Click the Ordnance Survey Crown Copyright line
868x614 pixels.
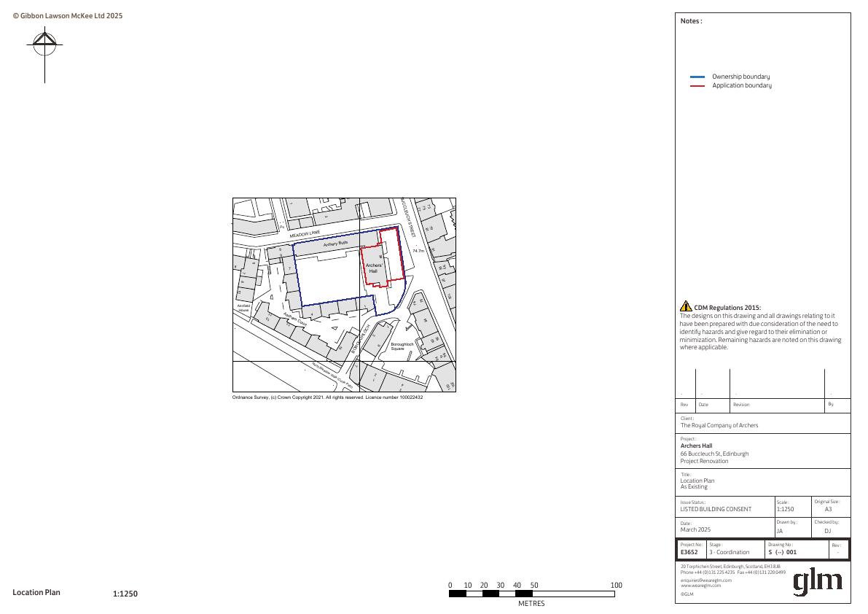coord(327,397)
